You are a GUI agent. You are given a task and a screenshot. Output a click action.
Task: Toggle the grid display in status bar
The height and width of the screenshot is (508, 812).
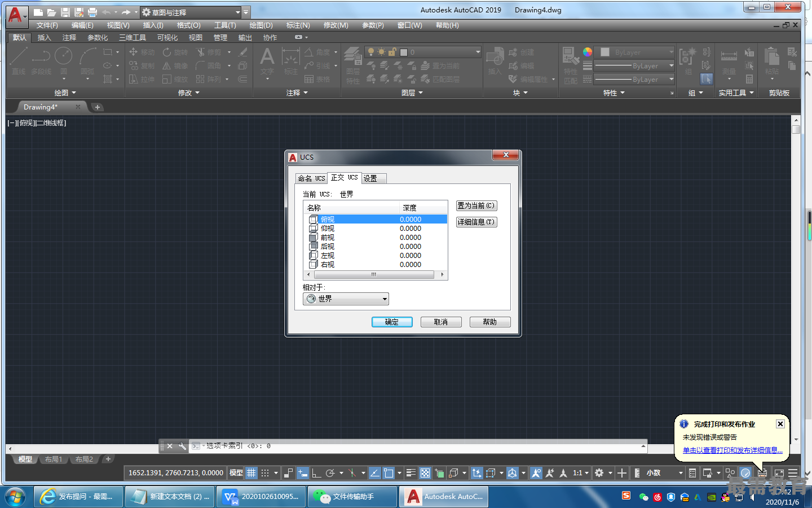pyautogui.click(x=251, y=473)
